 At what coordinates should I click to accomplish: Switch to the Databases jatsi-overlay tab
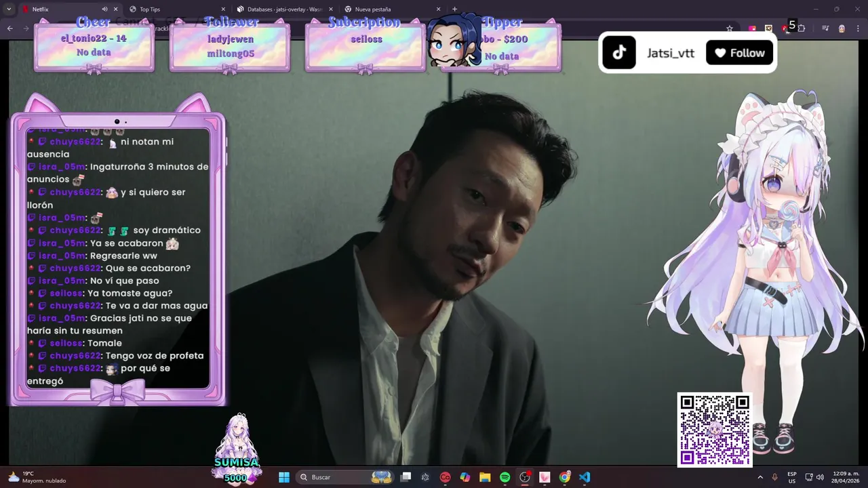pyautogui.click(x=283, y=9)
